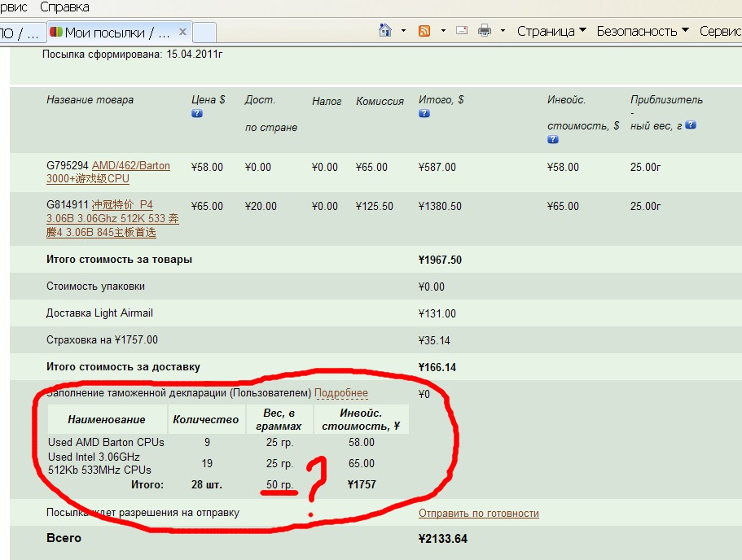Open a new blank tab
The image size is (742, 560).
[x=205, y=33]
